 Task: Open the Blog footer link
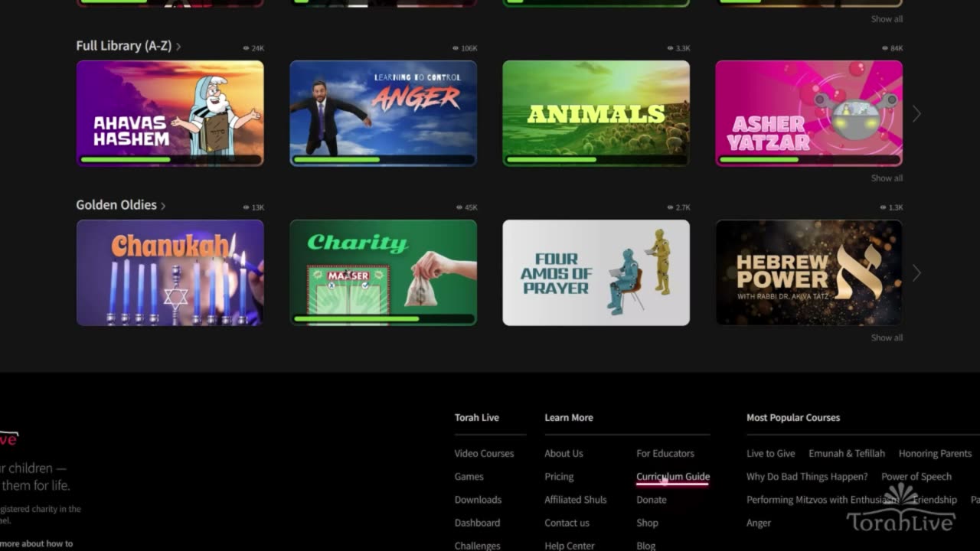click(645, 546)
